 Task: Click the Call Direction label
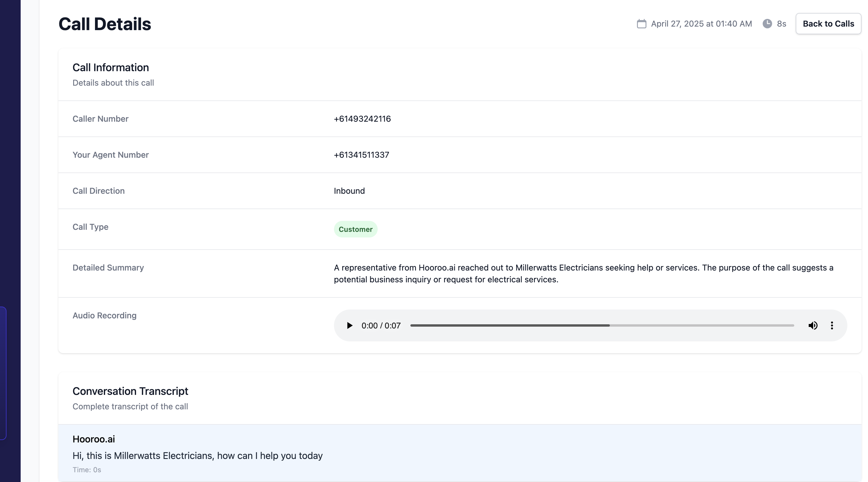[x=98, y=191]
